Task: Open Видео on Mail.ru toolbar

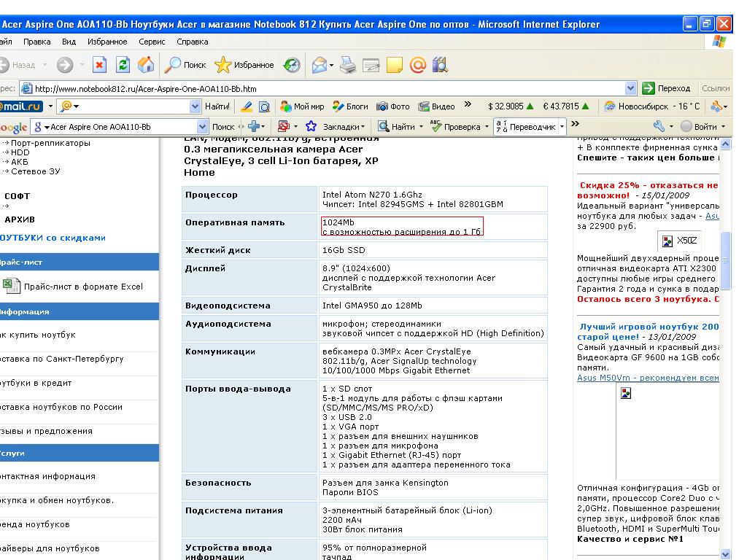Action: (x=437, y=106)
